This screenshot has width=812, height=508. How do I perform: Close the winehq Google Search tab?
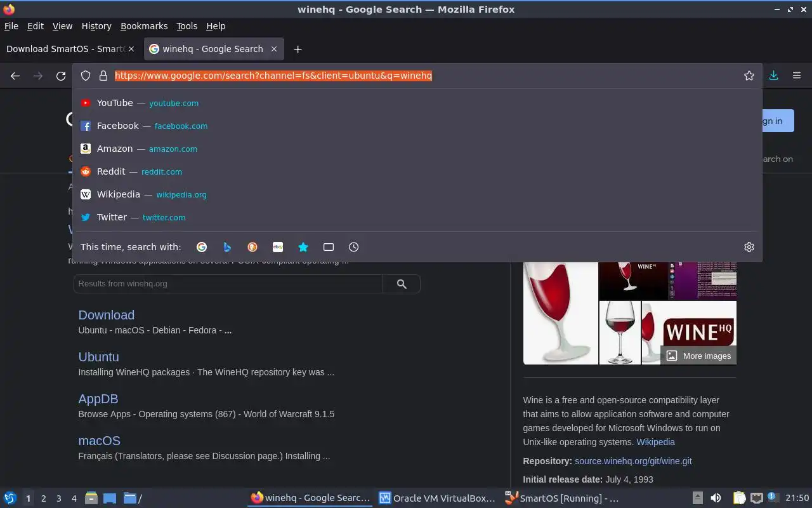click(274, 49)
